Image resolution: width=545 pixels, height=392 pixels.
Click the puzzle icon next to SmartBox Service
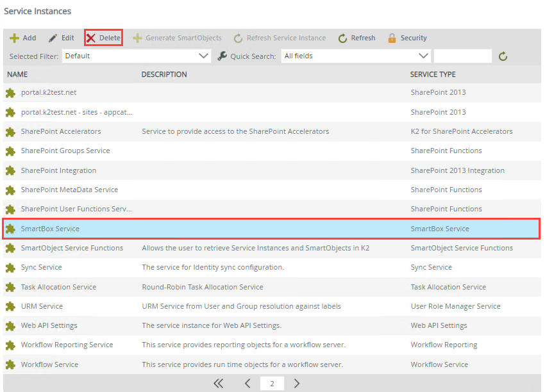click(x=10, y=229)
